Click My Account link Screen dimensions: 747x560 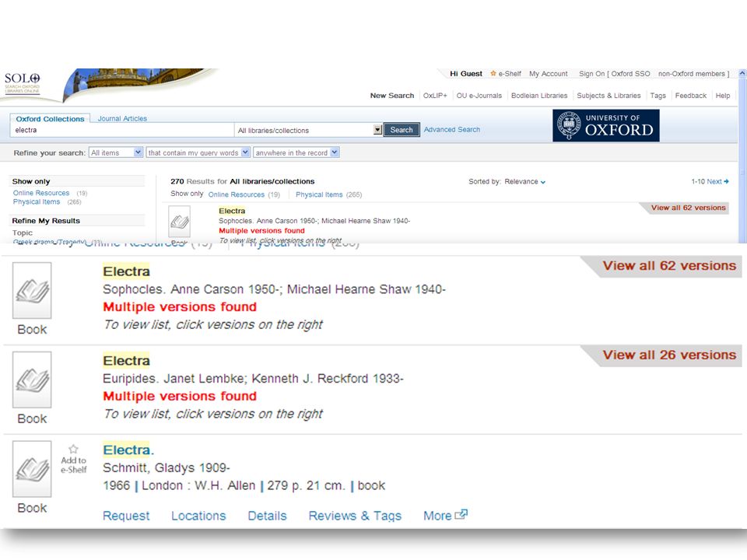coord(549,74)
